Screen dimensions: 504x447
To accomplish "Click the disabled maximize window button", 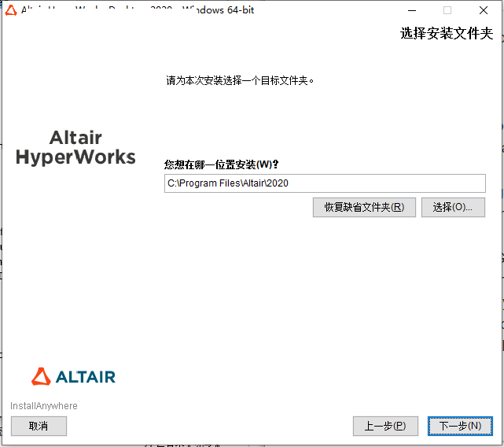I will [x=447, y=10].
